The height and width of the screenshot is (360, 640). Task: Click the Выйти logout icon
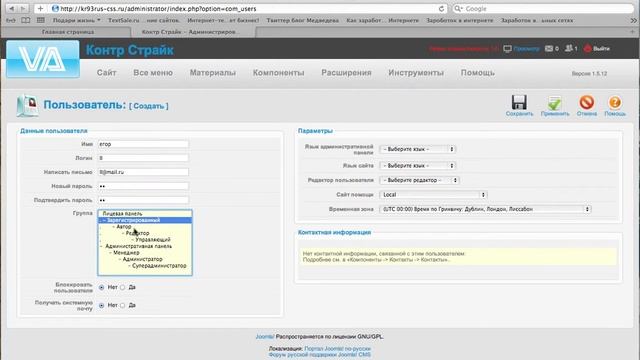(x=587, y=48)
